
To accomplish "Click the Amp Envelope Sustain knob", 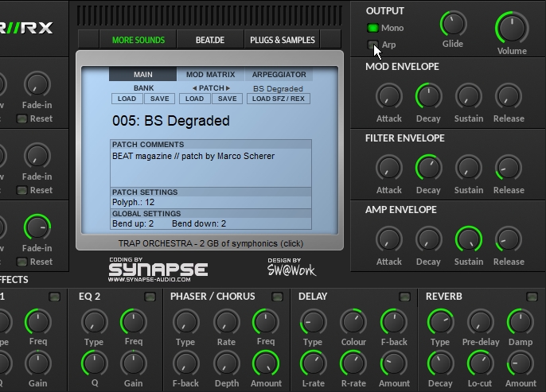I will [x=468, y=239].
